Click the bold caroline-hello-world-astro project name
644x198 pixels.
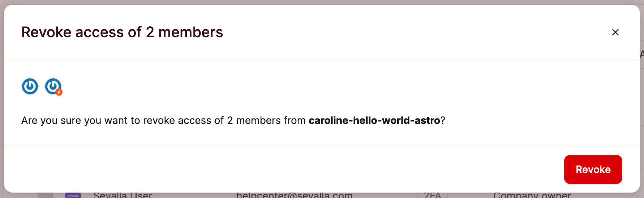[x=374, y=120]
